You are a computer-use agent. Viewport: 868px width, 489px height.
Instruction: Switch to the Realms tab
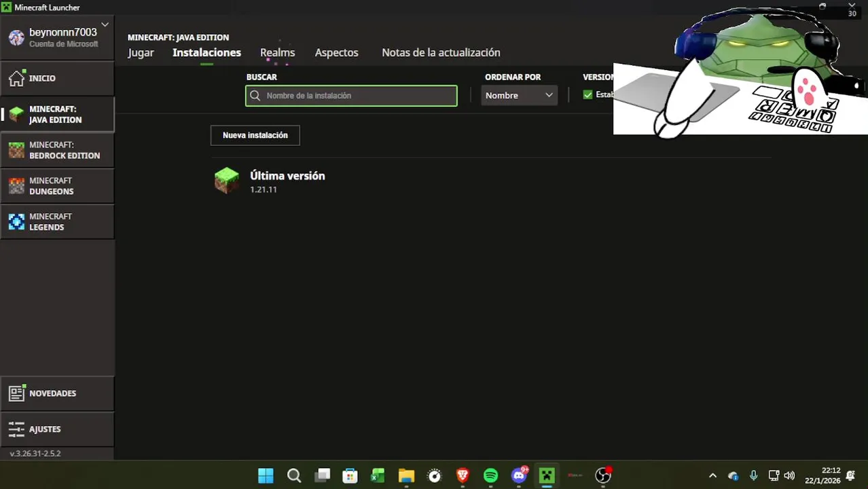[x=277, y=52]
